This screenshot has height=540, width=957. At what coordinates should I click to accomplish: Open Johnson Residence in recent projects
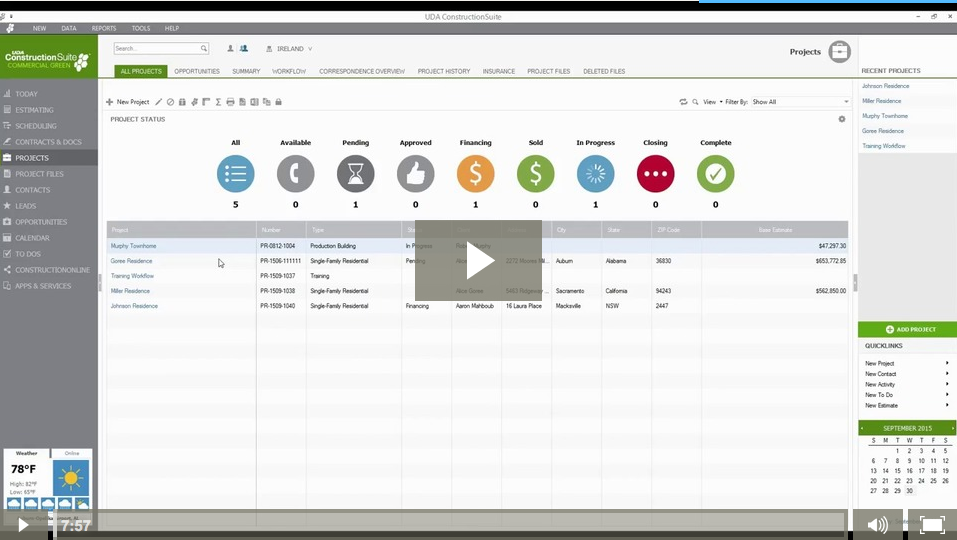coord(885,86)
